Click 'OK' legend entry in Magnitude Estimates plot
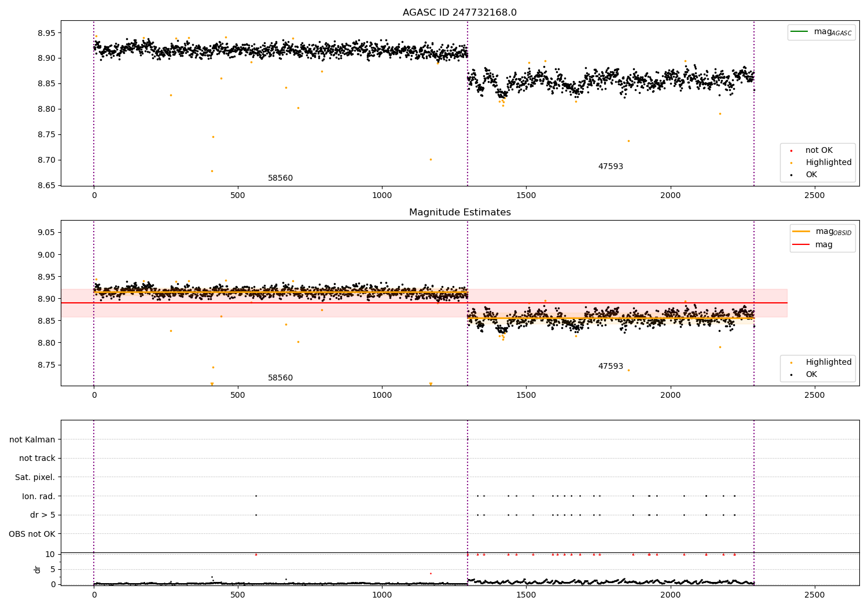This screenshot has height=608, width=868. click(806, 375)
